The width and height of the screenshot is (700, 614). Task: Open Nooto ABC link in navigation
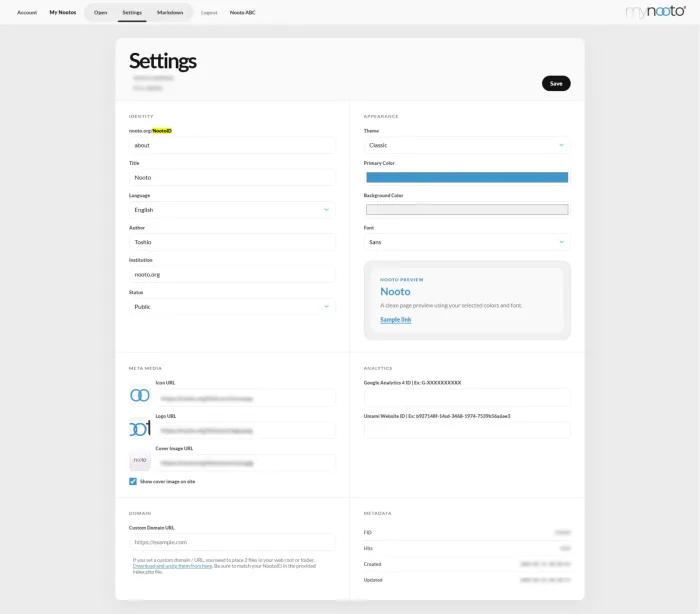[x=242, y=13]
